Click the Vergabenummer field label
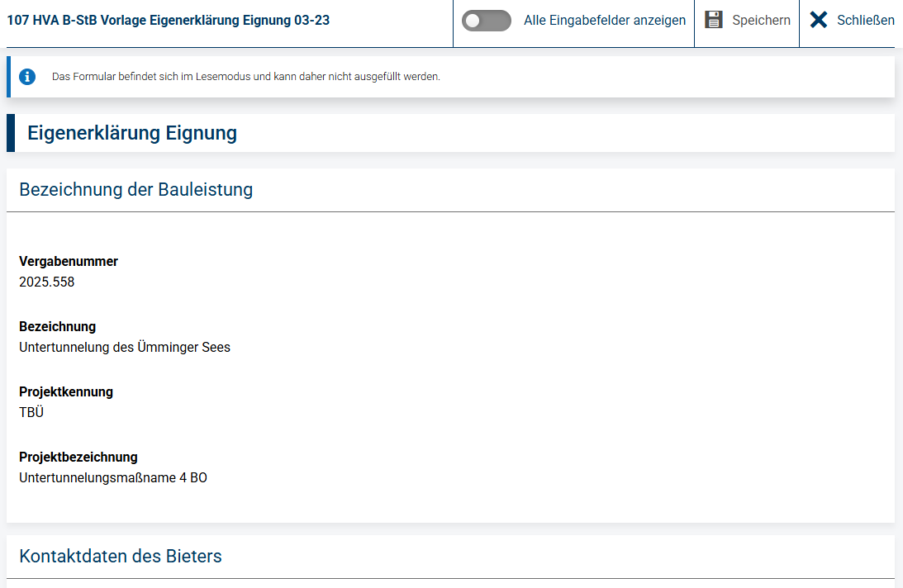The height and width of the screenshot is (588, 903). point(69,262)
